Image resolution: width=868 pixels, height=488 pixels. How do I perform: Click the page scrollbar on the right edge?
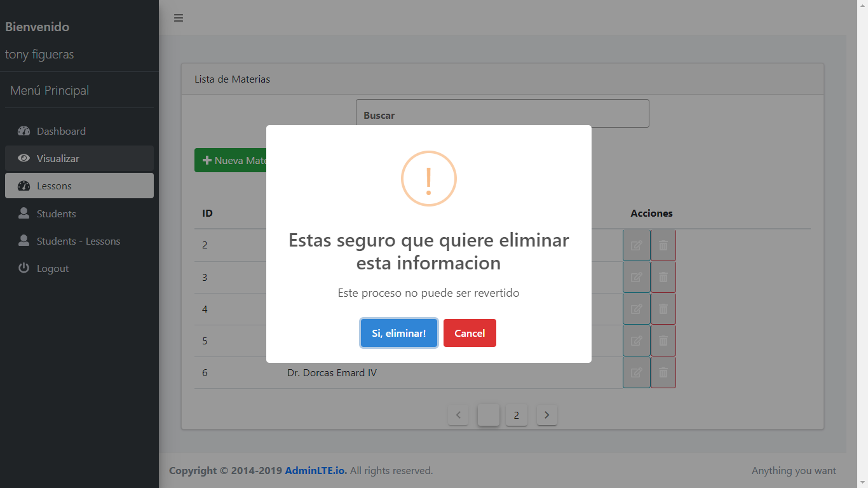click(x=864, y=254)
